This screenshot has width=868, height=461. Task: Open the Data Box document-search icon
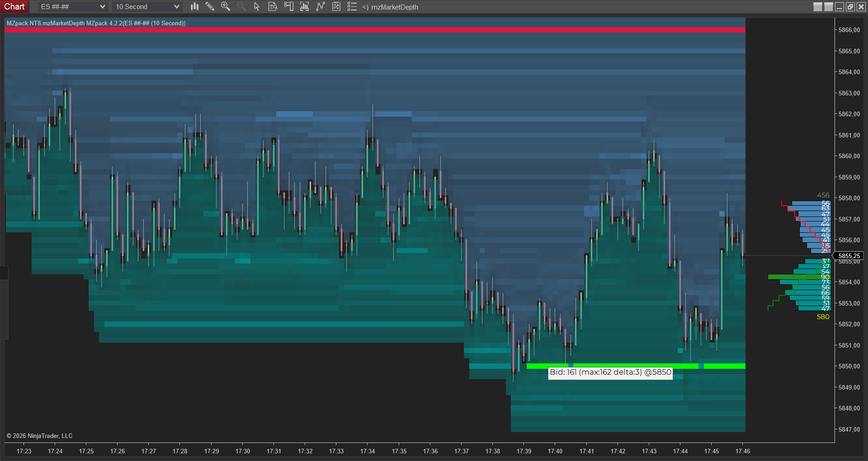tap(273, 6)
